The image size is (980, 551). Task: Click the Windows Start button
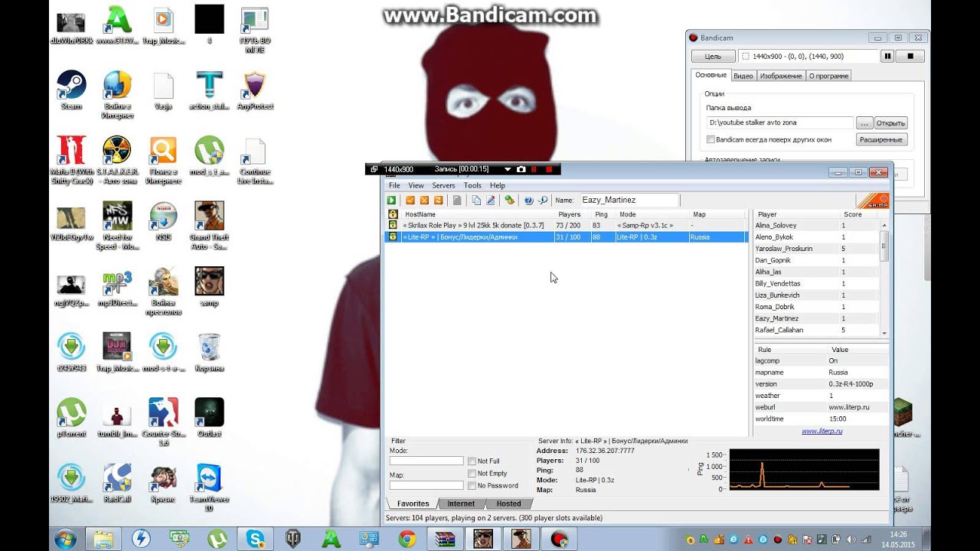(65, 539)
